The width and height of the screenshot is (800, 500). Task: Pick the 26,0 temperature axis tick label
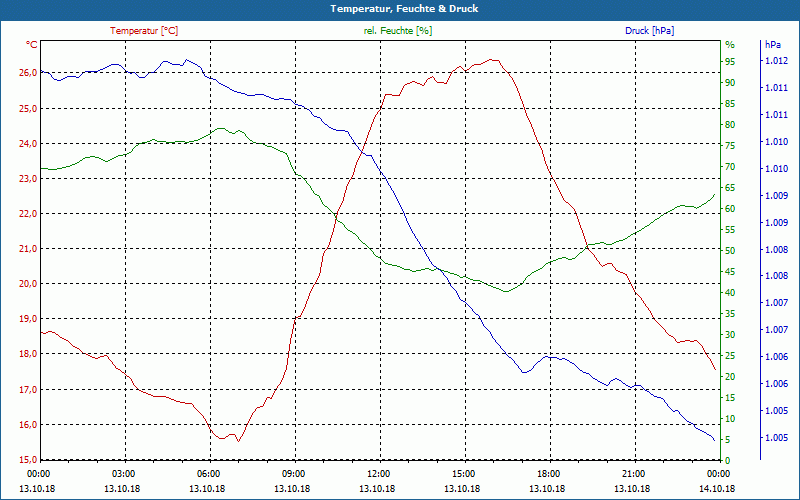[28, 73]
